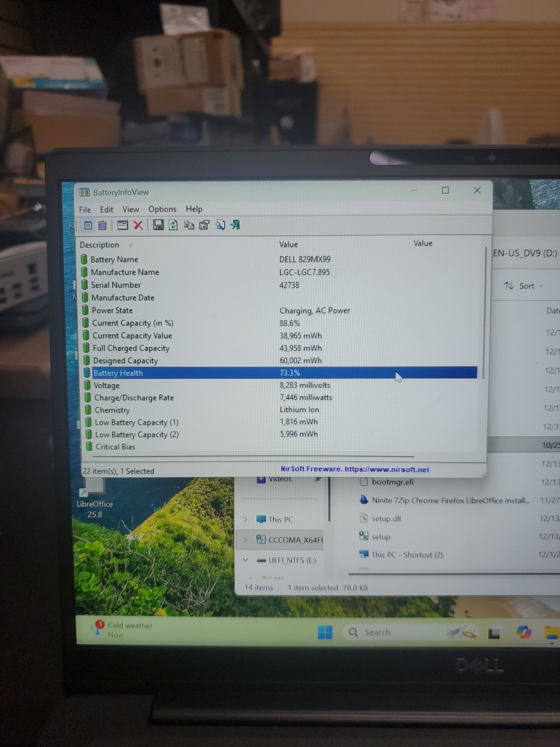Click the Properties toolbar icon

[204, 225]
